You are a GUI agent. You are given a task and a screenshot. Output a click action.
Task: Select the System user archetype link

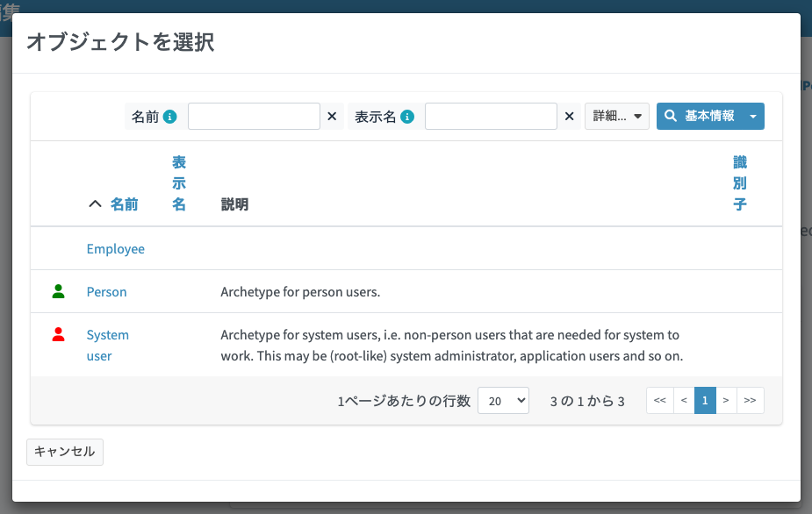click(x=108, y=346)
